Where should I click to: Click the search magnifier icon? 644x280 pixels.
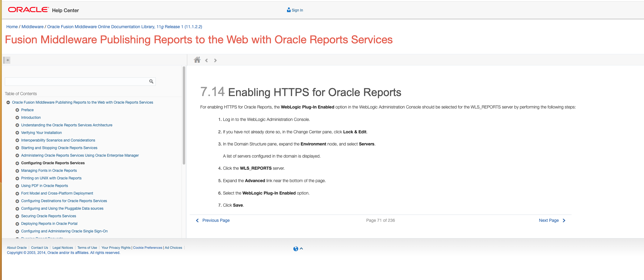tap(151, 82)
